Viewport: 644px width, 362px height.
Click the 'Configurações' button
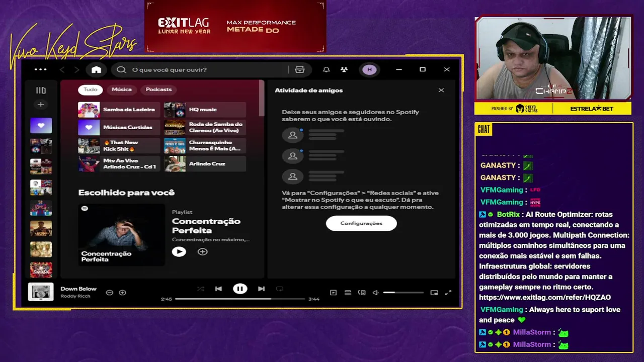coord(361,223)
